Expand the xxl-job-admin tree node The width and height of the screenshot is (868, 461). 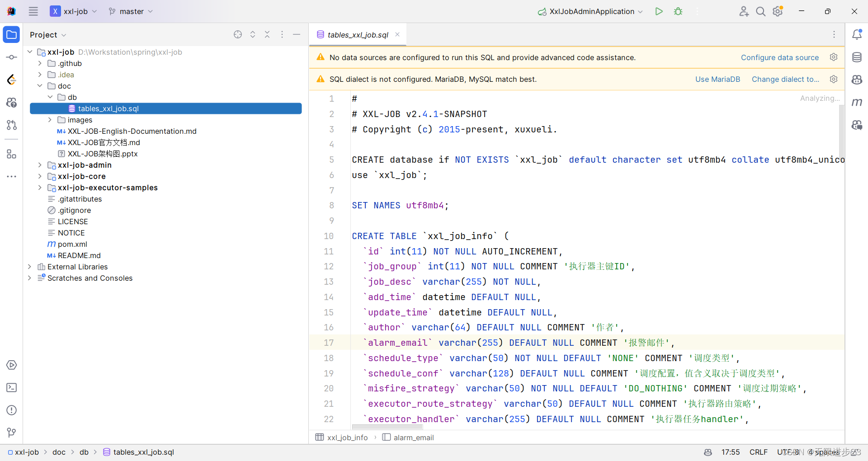click(40, 165)
